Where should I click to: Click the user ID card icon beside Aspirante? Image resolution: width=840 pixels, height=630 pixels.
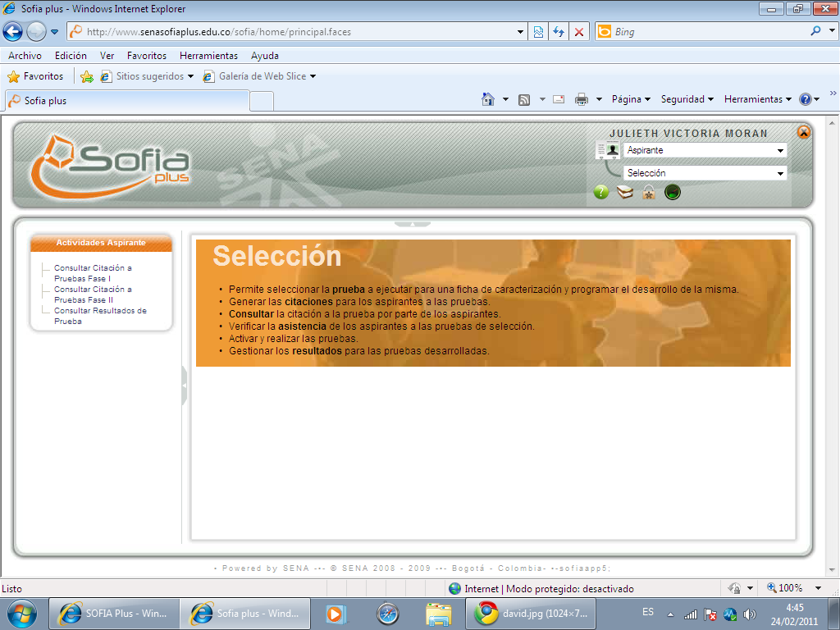click(606, 150)
